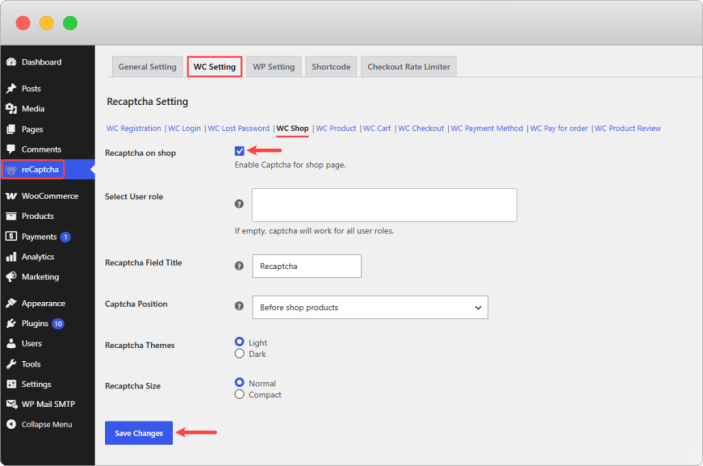Image resolution: width=703 pixels, height=466 pixels.
Task: Go to WC Product section
Action: 336,128
